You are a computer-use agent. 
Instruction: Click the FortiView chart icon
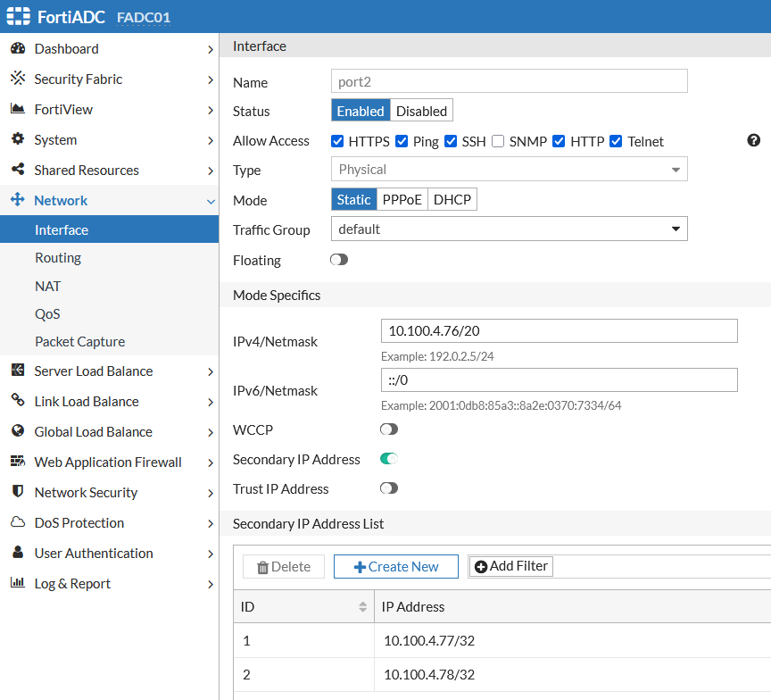(x=17, y=110)
